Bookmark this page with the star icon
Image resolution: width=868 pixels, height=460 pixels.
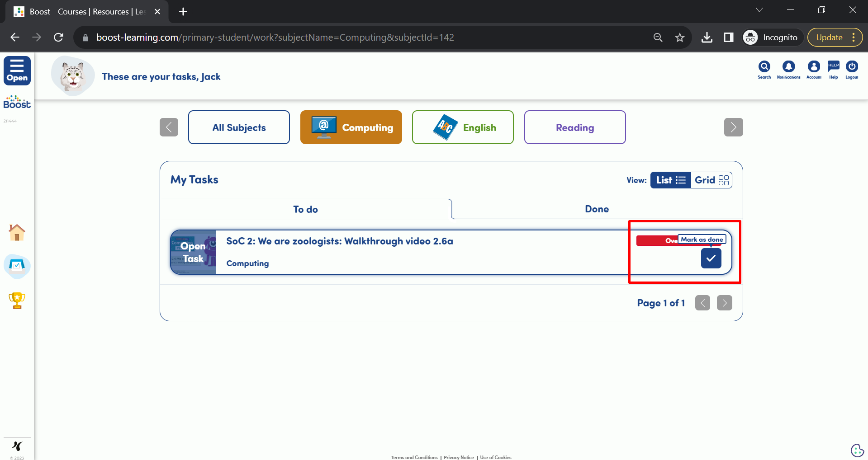[x=679, y=38]
